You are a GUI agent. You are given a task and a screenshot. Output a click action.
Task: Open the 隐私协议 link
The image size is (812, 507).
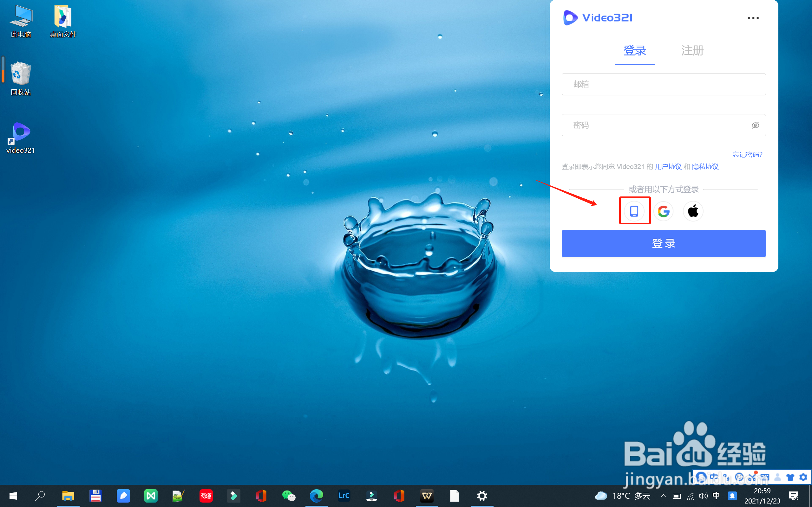[x=705, y=167]
